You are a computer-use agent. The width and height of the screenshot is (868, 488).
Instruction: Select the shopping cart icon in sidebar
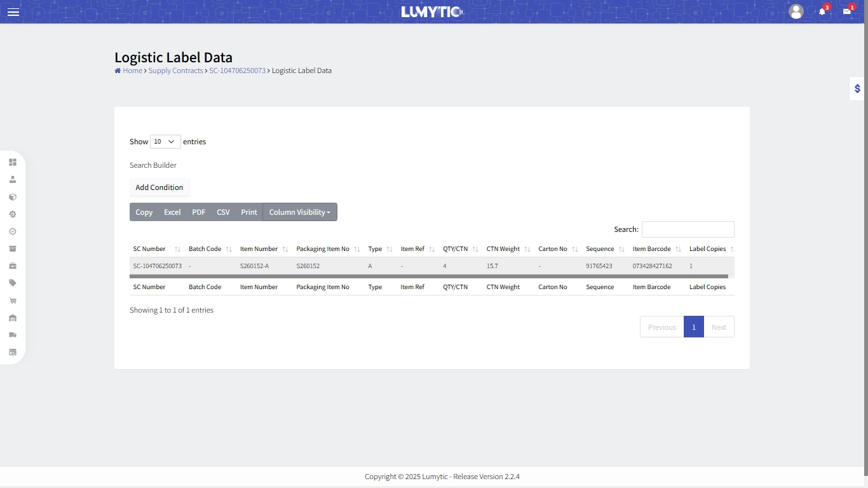click(x=13, y=301)
